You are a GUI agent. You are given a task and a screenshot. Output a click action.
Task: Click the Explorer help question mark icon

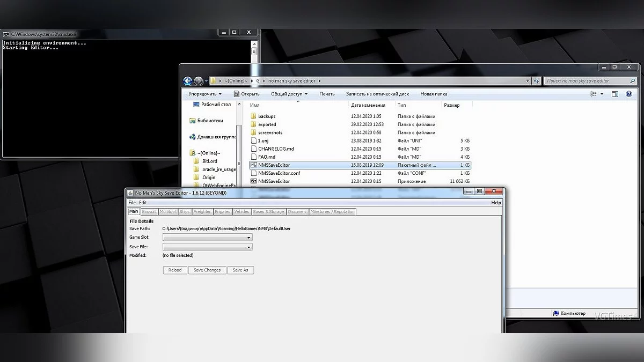[630, 94]
